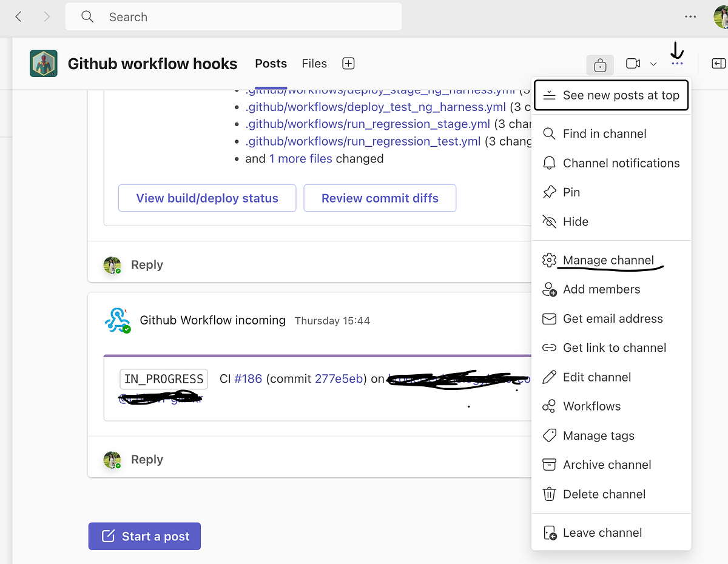This screenshot has height=564, width=728.
Task: Hide the channel via the crossed-eye icon
Action: [x=549, y=221]
